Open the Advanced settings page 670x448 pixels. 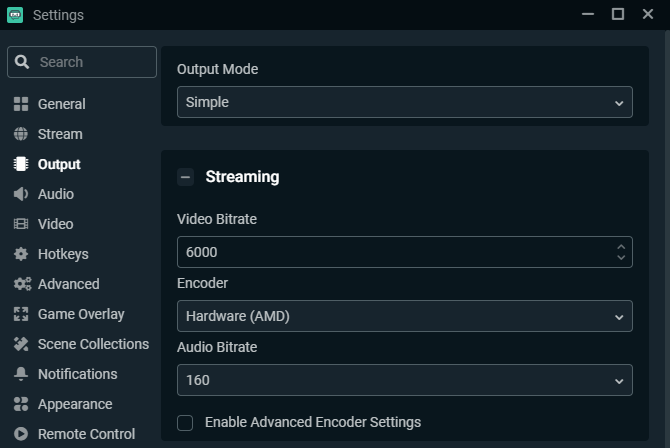click(x=68, y=284)
